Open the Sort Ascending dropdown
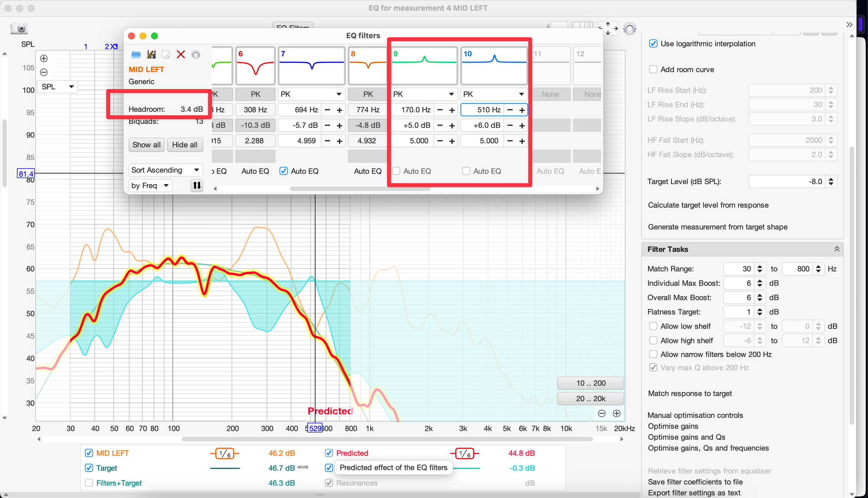Screen dimensions: 868x498 tap(165, 170)
